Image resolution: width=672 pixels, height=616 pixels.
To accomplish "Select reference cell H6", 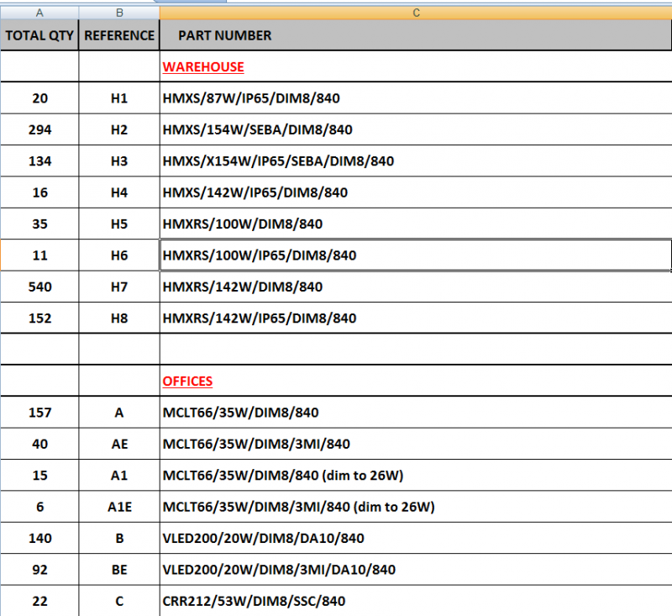I will click(x=119, y=255).
